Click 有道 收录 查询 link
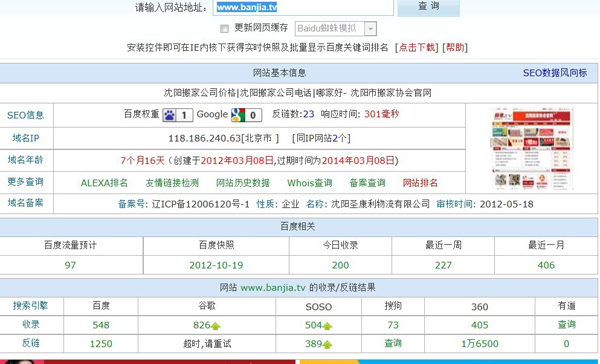The image size is (600, 364). tap(567, 325)
